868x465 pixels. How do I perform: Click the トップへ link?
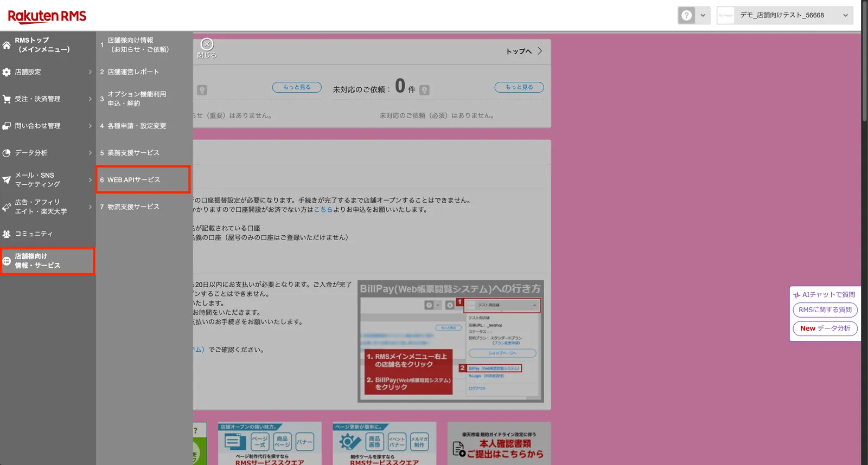(524, 51)
